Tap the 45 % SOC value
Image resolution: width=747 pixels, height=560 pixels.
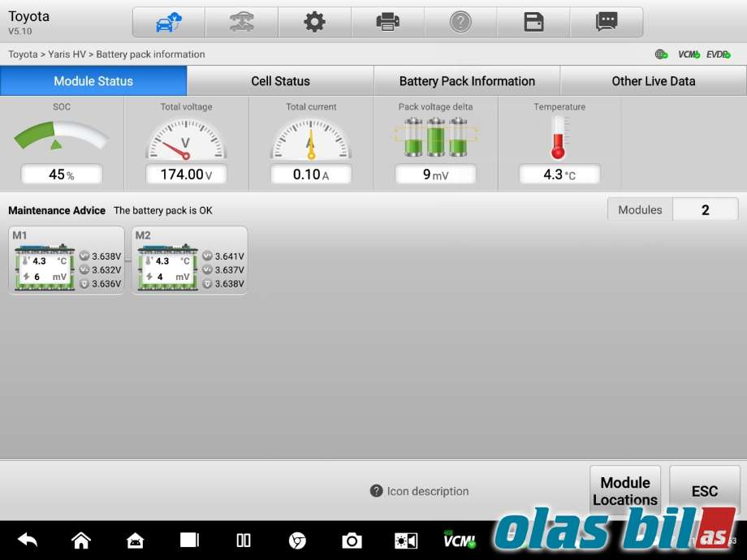click(x=62, y=174)
